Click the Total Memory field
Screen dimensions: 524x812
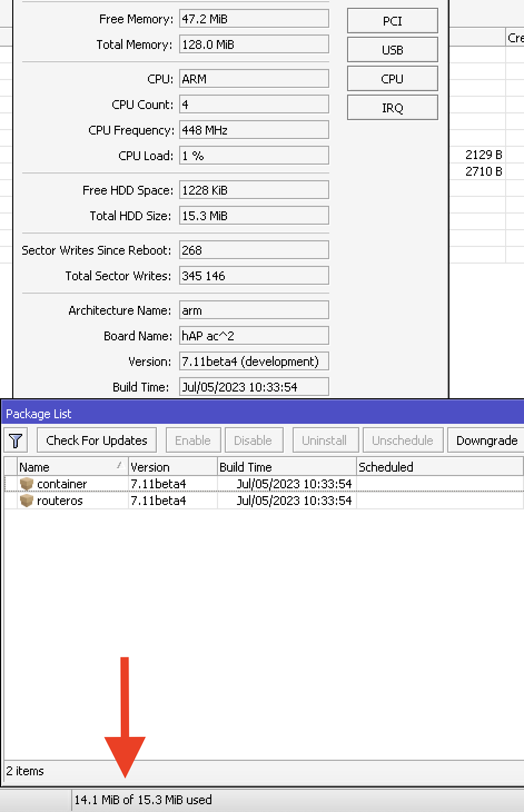pyautogui.click(x=254, y=44)
